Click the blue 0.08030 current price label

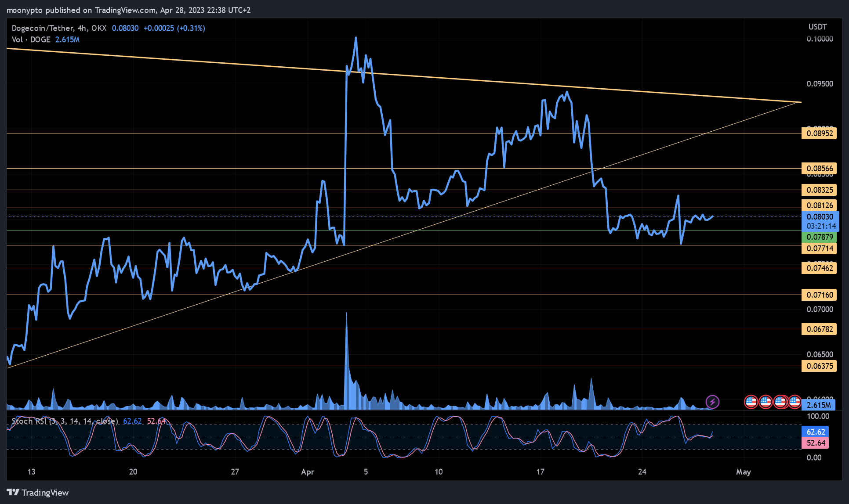tap(820, 216)
